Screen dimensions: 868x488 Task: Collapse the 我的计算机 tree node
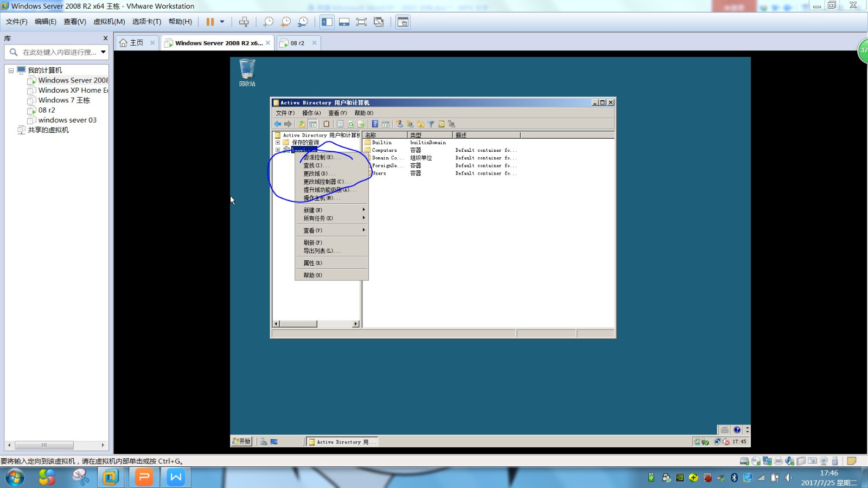[x=11, y=70]
